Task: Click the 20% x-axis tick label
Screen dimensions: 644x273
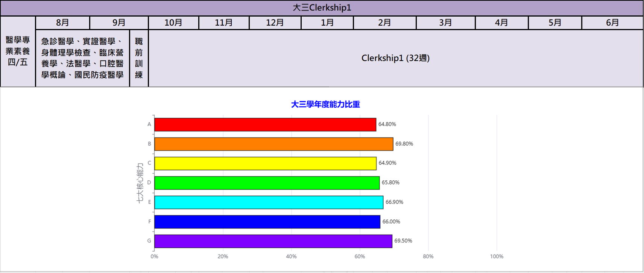Action: click(x=223, y=256)
